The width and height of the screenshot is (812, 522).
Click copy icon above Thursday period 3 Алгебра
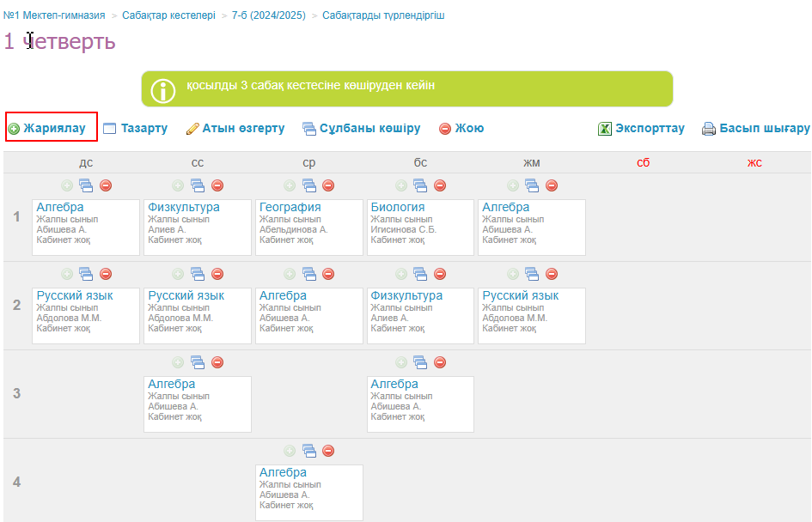[420, 362]
